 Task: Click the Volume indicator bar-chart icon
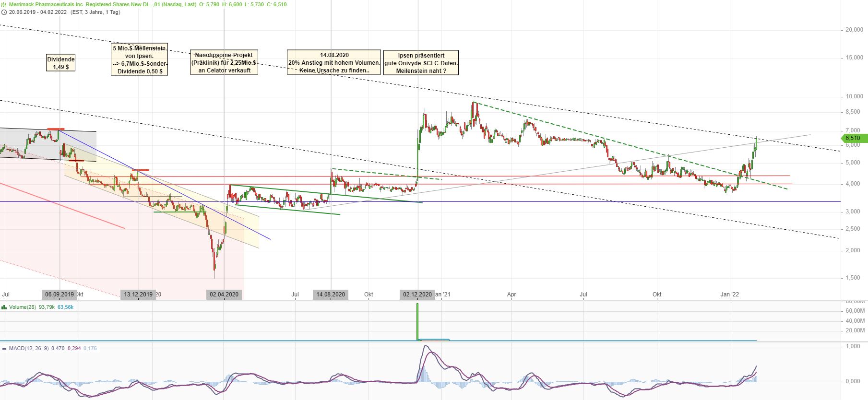click(x=4, y=307)
